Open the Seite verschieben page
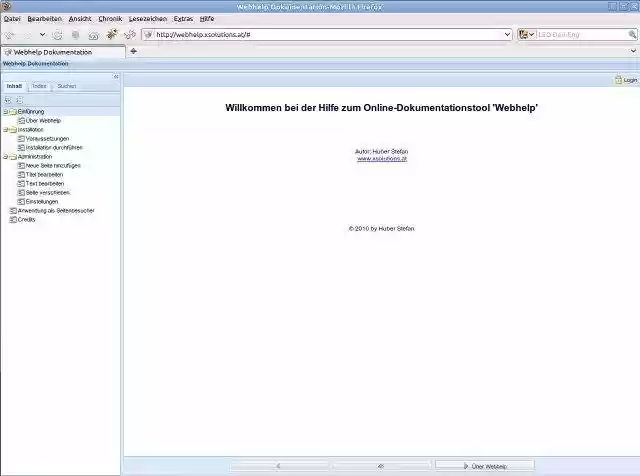The height and width of the screenshot is (476, 640). click(48, 192)
